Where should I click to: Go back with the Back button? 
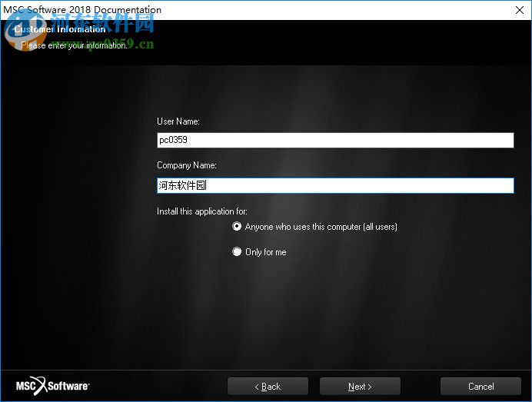point(268,387)
